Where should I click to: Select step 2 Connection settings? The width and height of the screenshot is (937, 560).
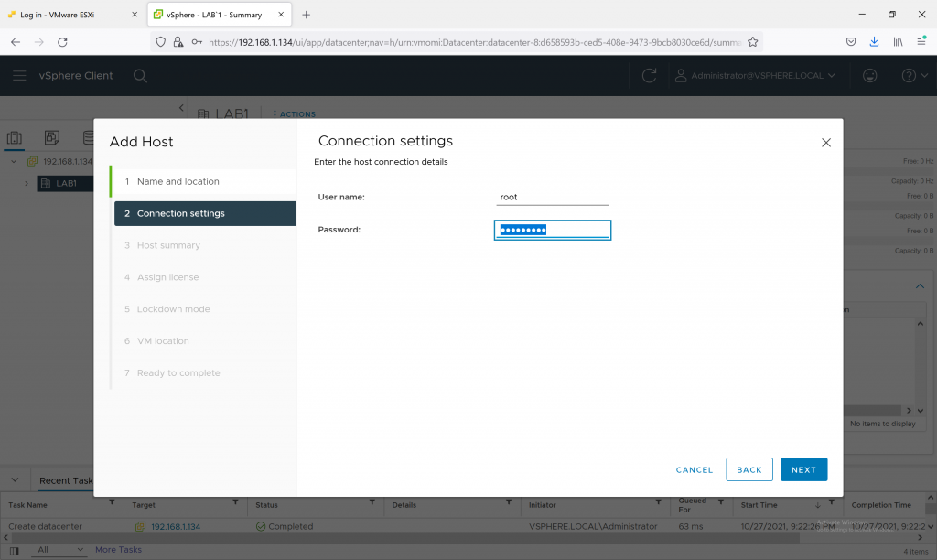(205, 213)
